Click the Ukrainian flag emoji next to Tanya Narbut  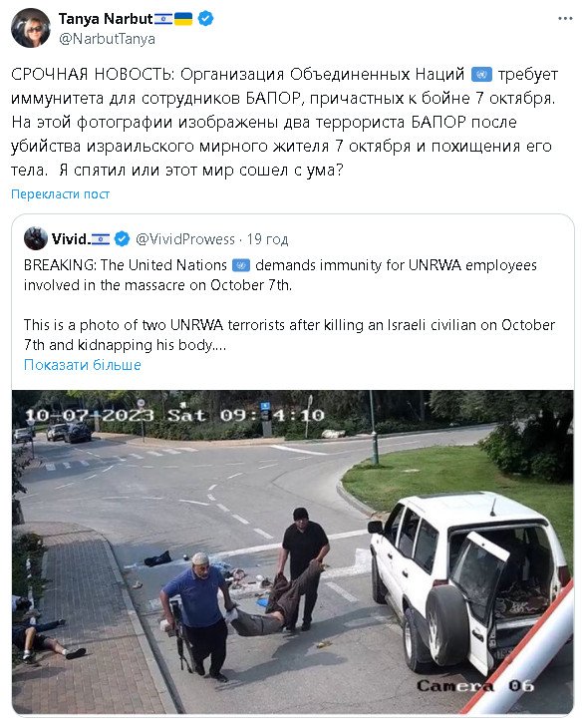tap(183, 19)
